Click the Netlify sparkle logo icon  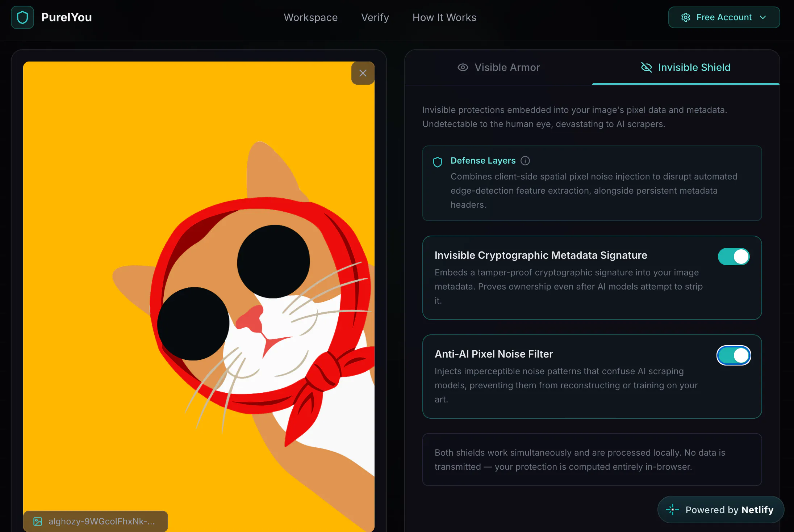point(672,510)
